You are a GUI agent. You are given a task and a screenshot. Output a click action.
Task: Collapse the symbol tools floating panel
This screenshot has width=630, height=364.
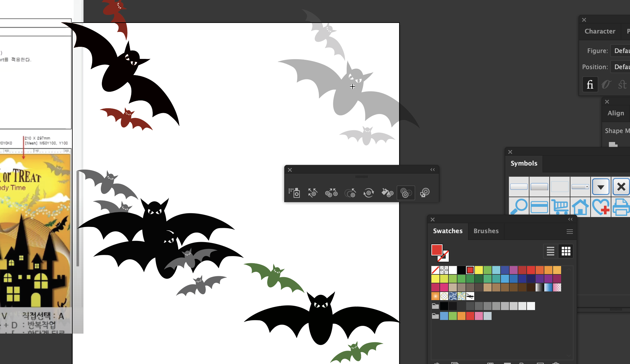point(432,170)
